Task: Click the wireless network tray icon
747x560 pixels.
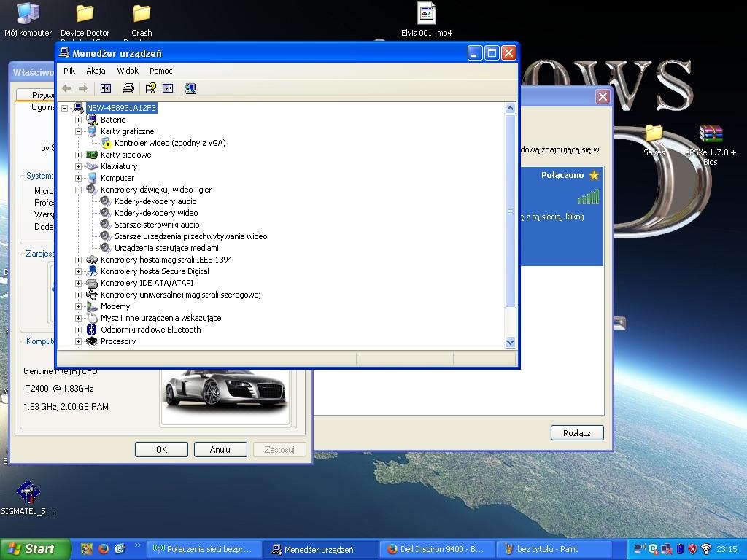Action: click(706, 549)
